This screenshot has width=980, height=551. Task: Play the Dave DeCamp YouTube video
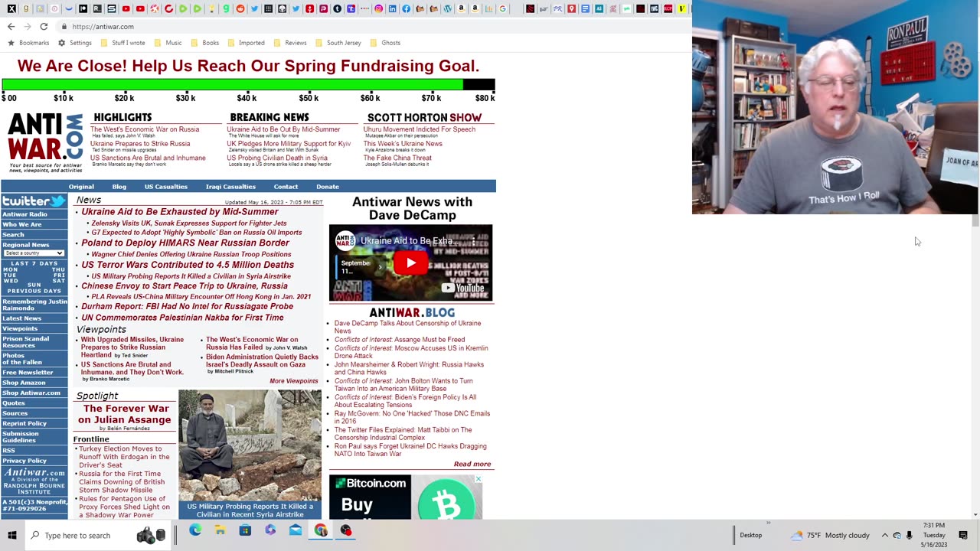click(410, 263)
